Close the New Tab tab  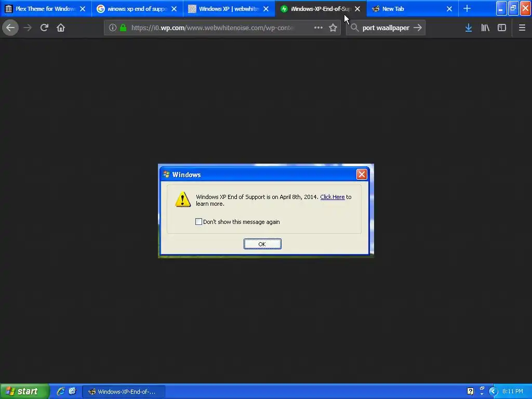[x=449, y=9]
